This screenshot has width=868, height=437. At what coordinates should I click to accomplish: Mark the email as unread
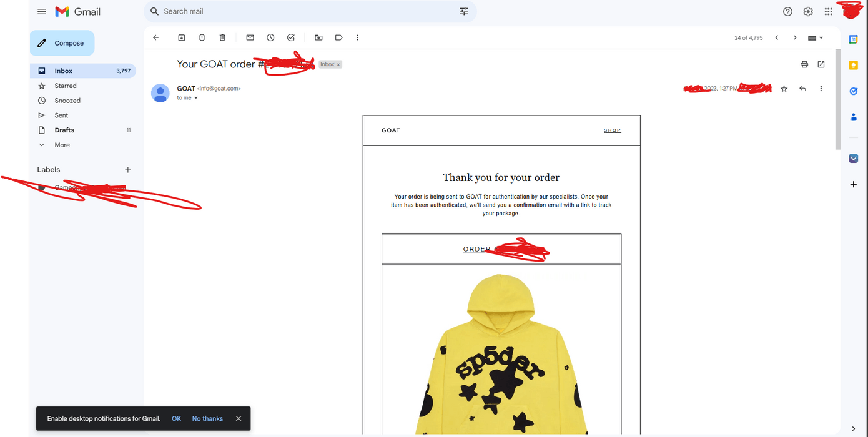pyautogui.click(x=250, y=37)
